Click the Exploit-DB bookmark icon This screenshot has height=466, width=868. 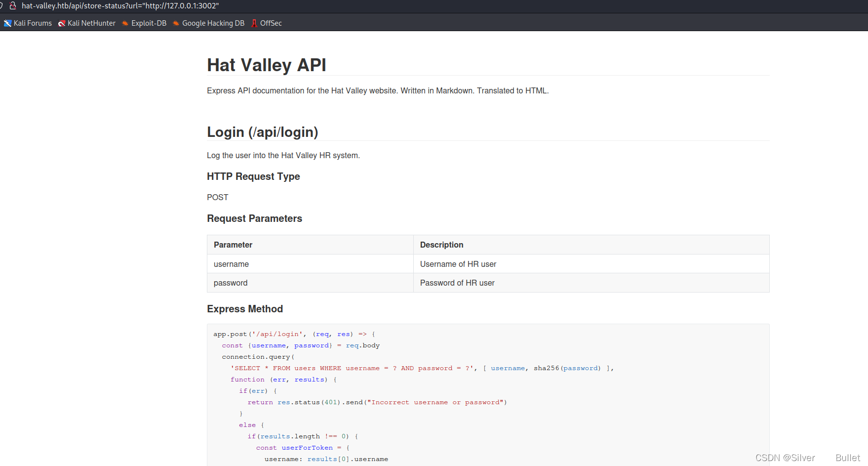[125, 23]
